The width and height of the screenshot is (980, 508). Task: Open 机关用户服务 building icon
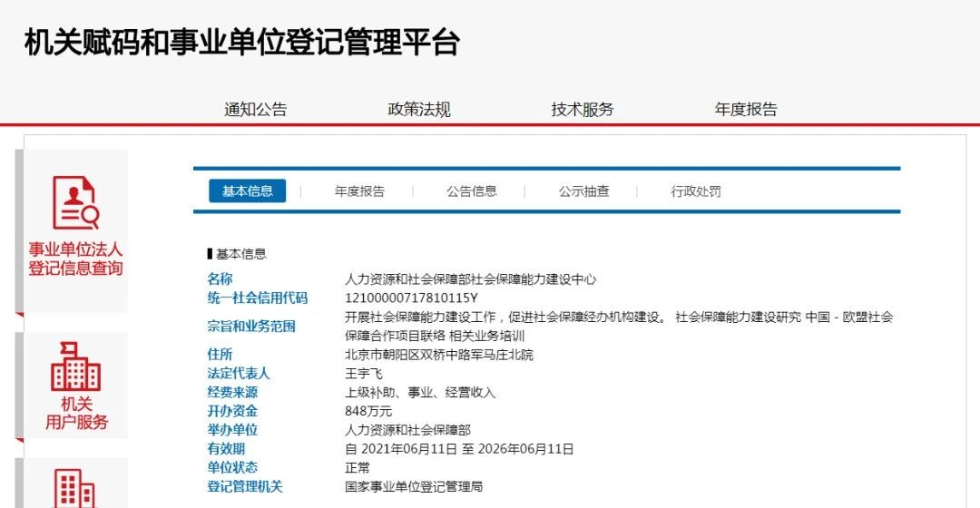[75, 366]
